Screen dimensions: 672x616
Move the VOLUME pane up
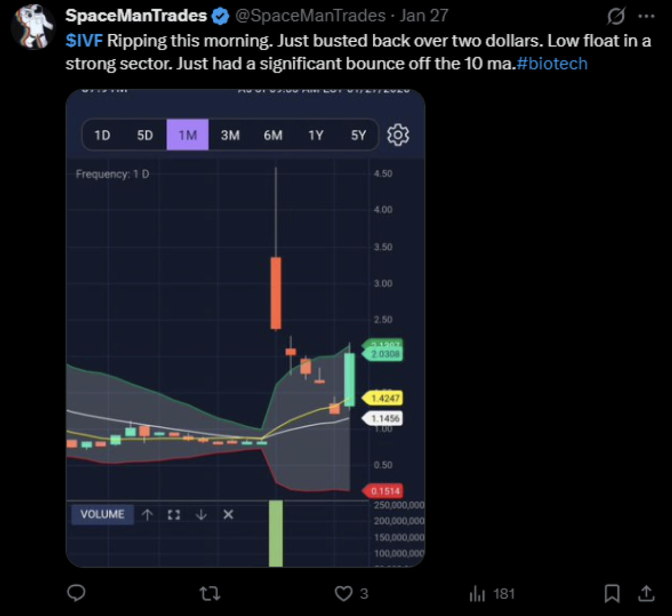tap(147, 514)
